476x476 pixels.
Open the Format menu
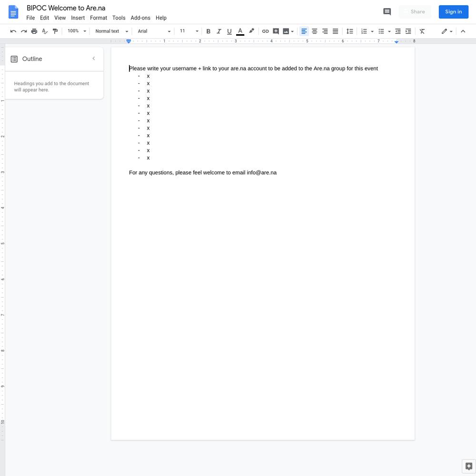pos(99,18)
